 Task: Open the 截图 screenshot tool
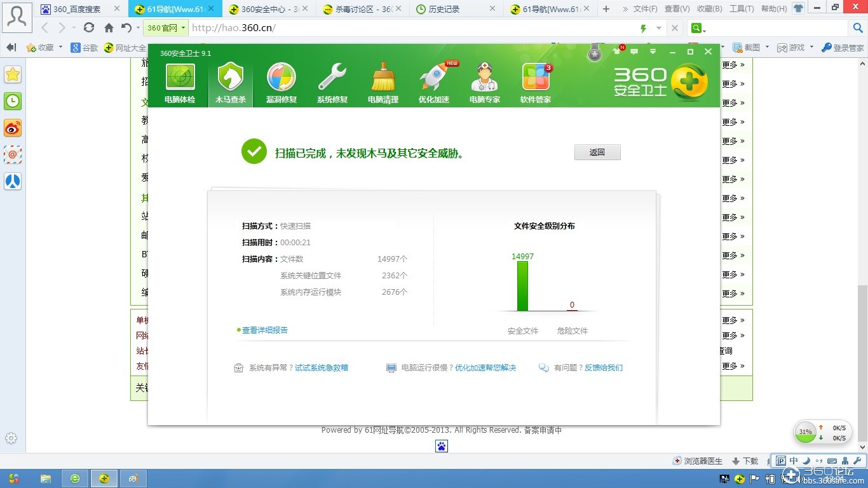click(747, 48)
